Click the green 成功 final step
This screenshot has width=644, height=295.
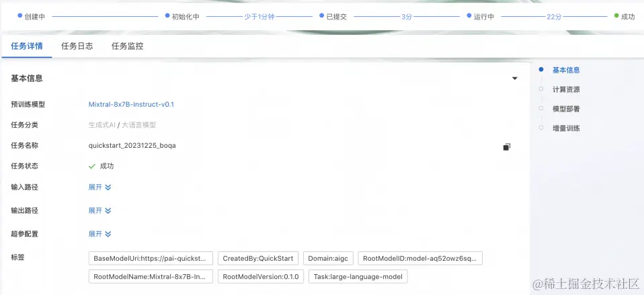tap(625, 17)
